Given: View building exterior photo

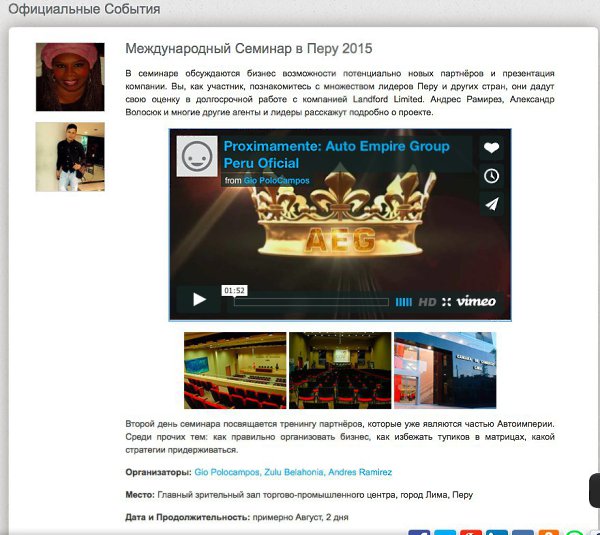Looking at the screenshot, I should 445,370.
